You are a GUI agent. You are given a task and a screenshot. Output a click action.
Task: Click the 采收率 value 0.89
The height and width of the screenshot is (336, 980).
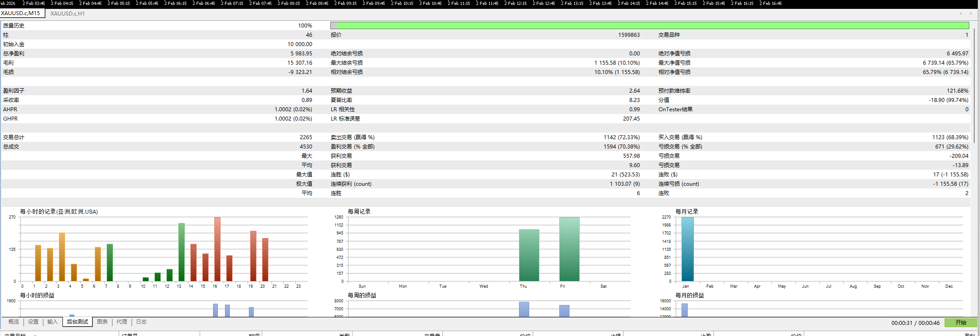tap(307, 100)
